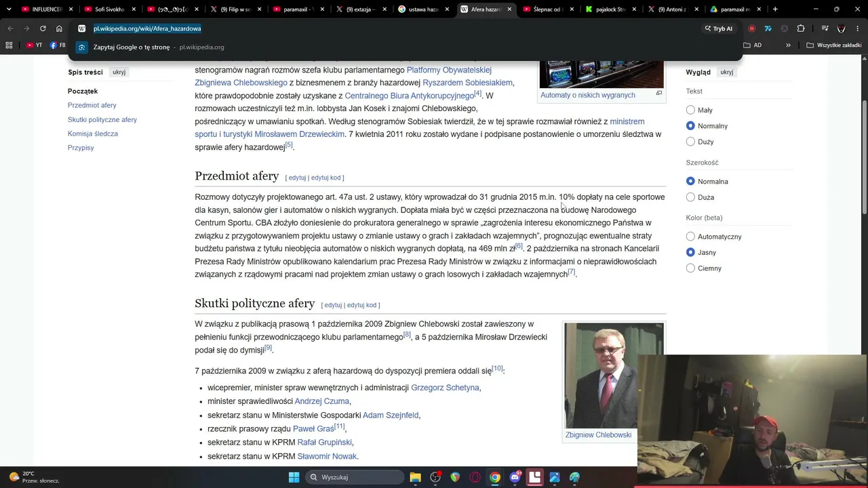
Task: Open the FB bookmark
Action: (58, 45)
